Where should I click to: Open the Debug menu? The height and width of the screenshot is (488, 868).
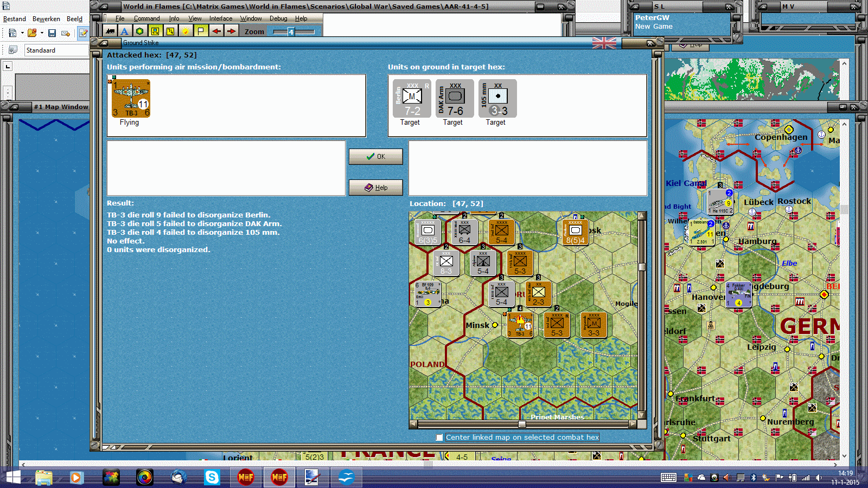click(278, 18)
